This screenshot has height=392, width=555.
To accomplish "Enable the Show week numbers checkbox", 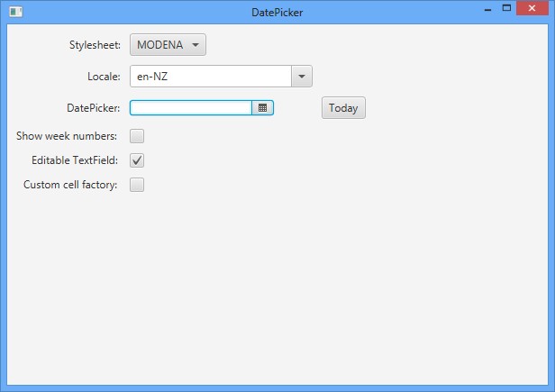I will click(137, 137).
